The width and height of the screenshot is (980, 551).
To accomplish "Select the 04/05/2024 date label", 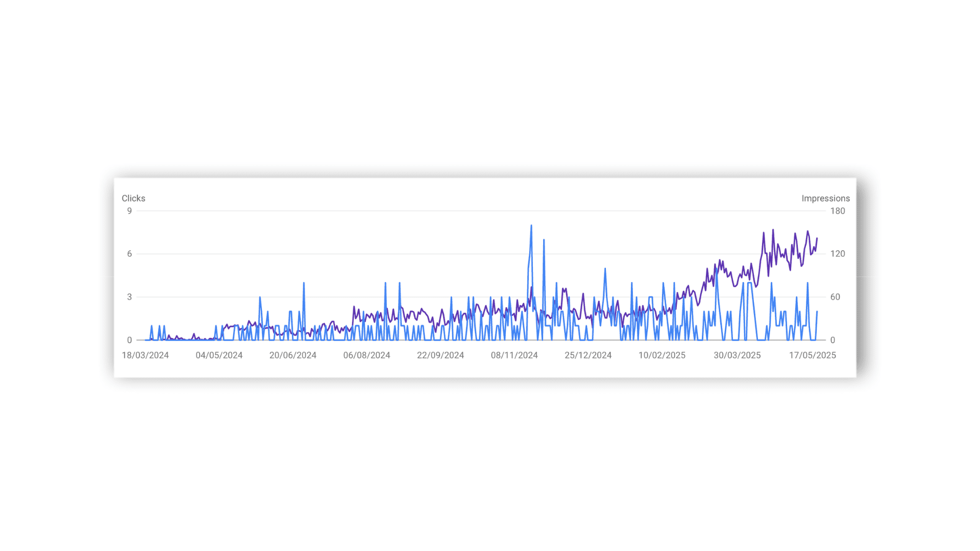I will point(219,355).
